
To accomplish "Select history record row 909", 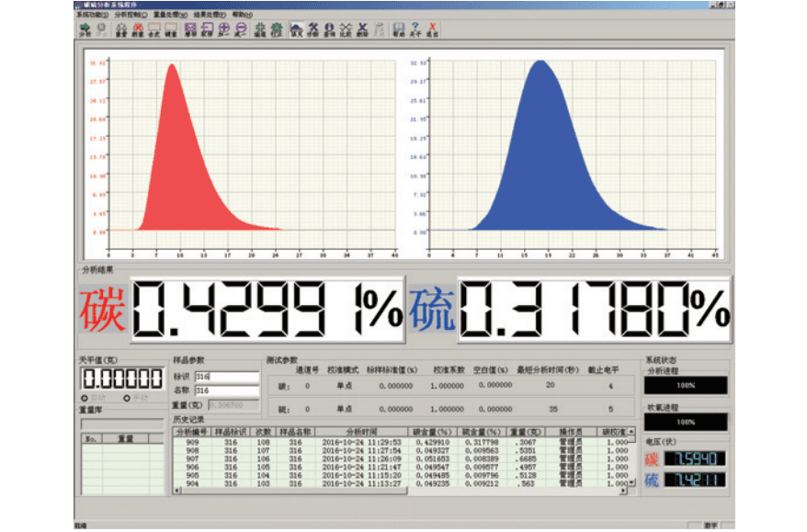I will click(x=192, y=442).
